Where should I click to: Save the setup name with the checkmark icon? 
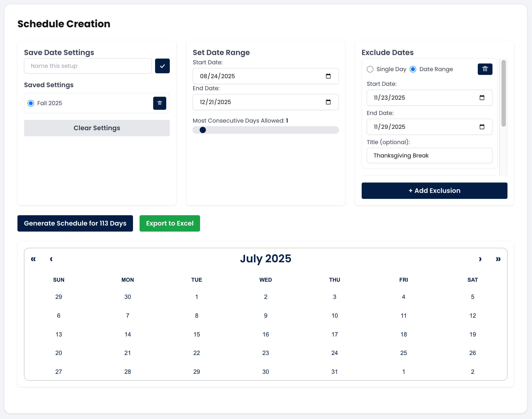(162, 66)
